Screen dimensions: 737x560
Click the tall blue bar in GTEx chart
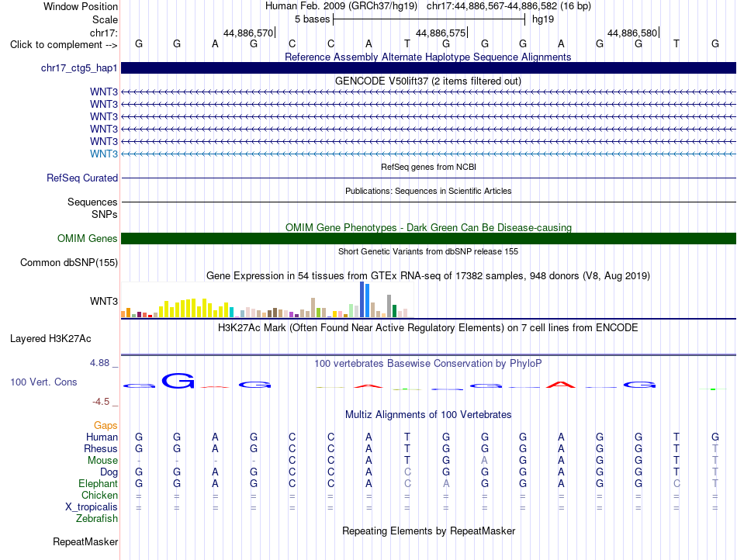click(x=362, y=299)
